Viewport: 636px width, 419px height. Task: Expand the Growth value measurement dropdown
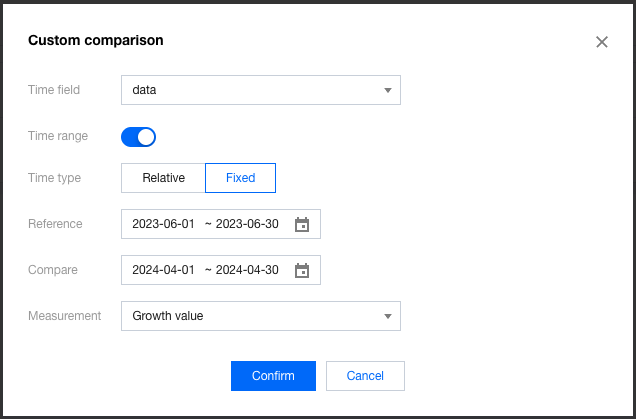(x=250, y=317)
